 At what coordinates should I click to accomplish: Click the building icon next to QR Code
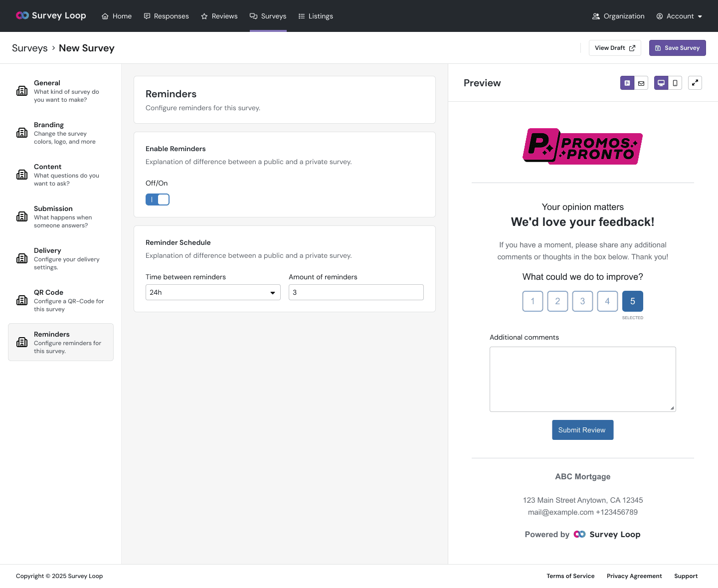coord(22,300)
